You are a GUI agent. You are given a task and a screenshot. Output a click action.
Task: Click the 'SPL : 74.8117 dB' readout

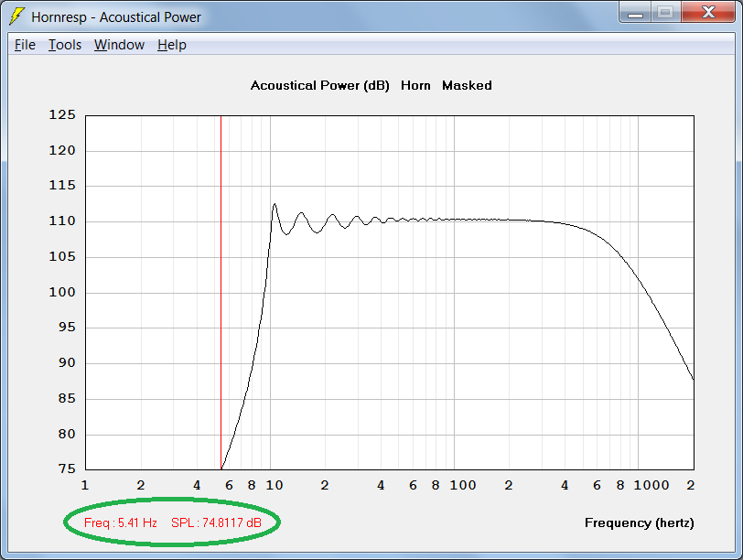216,522
